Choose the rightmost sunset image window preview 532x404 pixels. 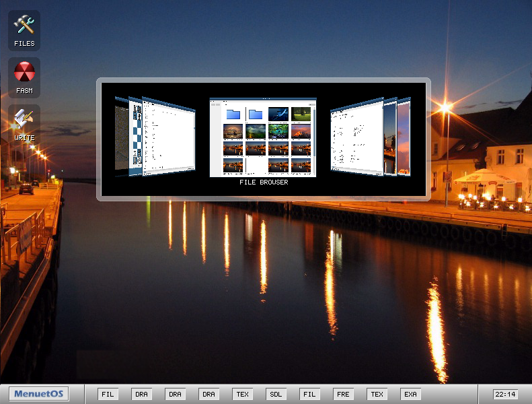404,138
